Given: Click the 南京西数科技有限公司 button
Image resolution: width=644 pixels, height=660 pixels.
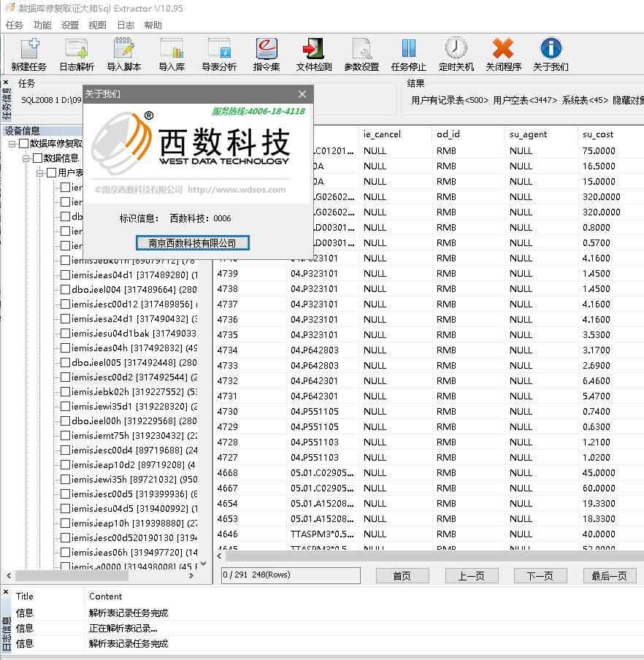Looking at the screenshot, I should coord(192,243).
